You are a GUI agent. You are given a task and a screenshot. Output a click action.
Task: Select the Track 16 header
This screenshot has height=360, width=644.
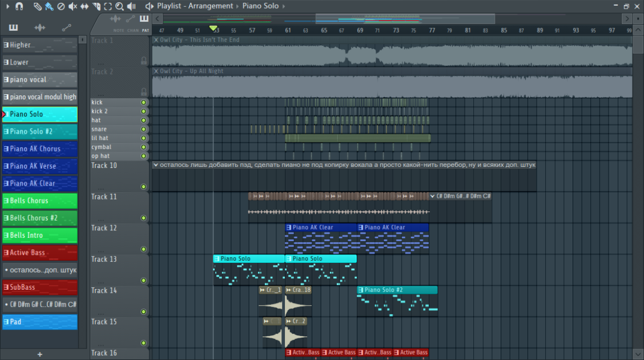coord(119,353)
